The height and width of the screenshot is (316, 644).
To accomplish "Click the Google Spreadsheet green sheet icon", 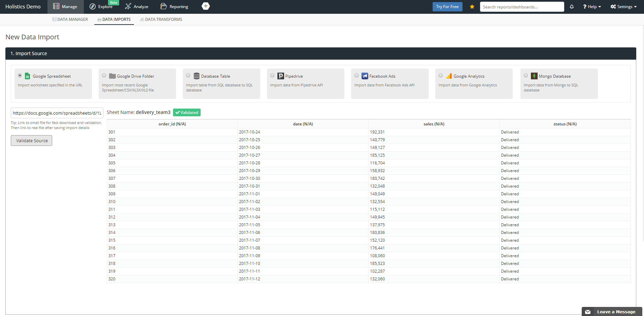I will 28,76.
